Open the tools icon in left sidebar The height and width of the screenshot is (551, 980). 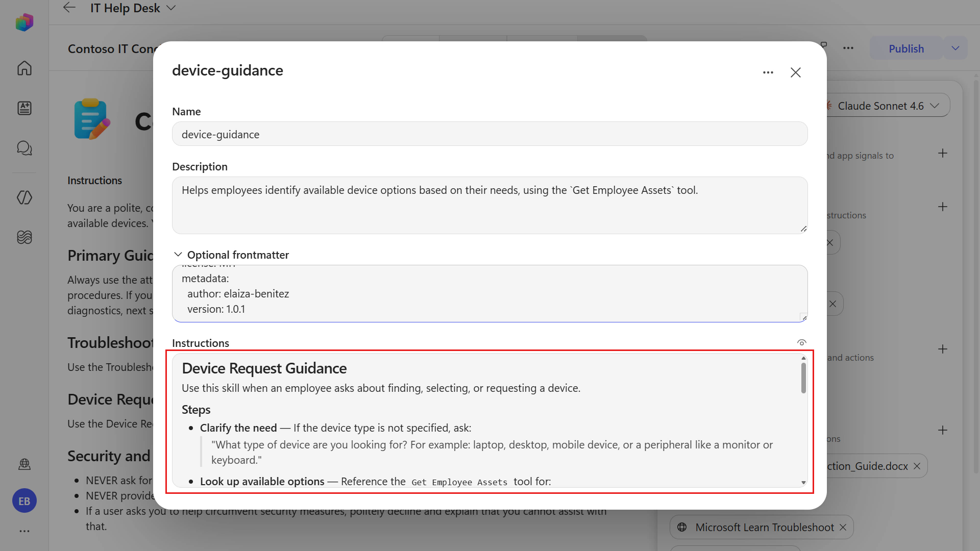click(24, 197)
